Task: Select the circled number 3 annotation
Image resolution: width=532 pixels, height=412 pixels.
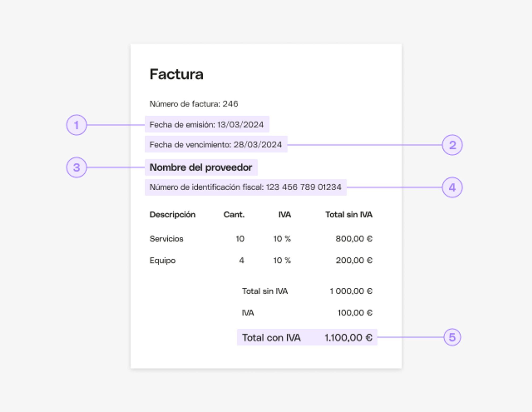Action: coord(77,167)
